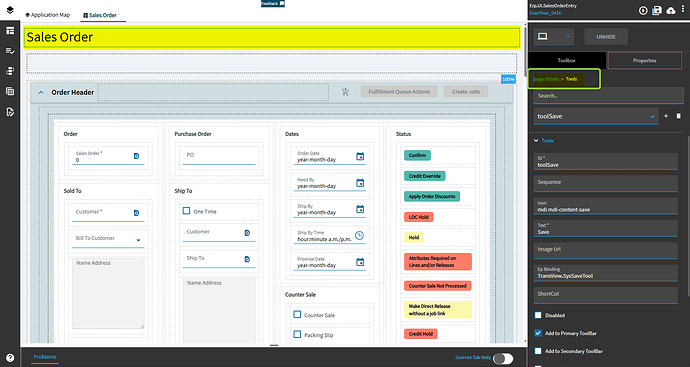Click the Sold To Customer search icon
This screenshot has width=690, height=367.
[x=136, y=213]
